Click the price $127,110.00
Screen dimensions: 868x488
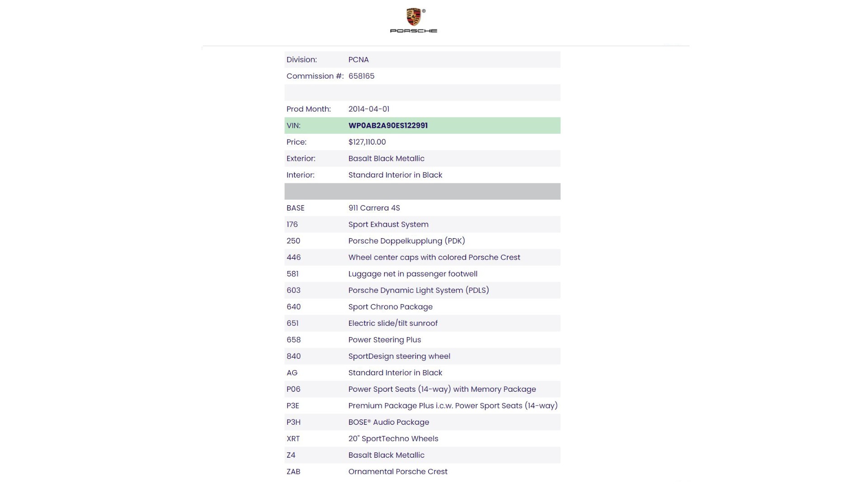[367, 142]
